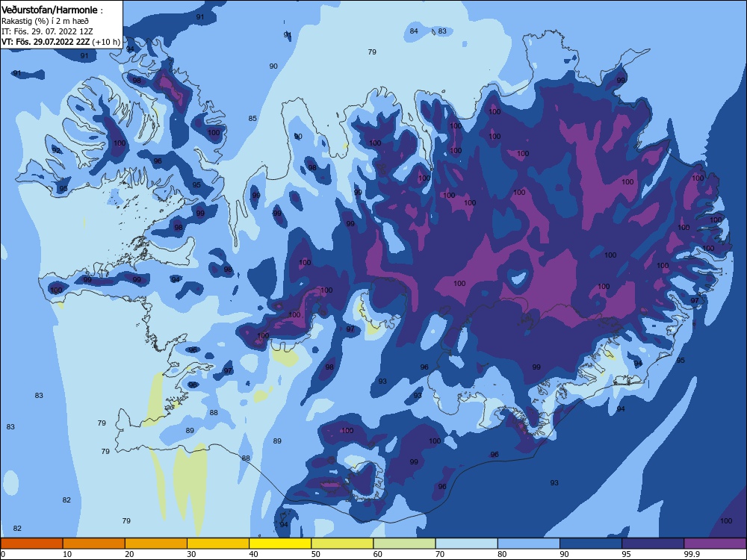This screenshot has width=747, height=560.
Task: Click the legend scale label '99.9'
Action: (692, 554)
